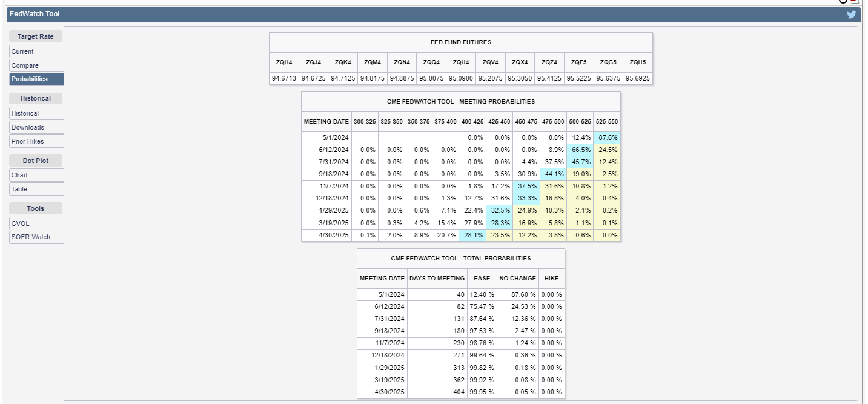868x404 pixels.
Task: Click the 95.4125 futures price cell
Action: [549, 78]
